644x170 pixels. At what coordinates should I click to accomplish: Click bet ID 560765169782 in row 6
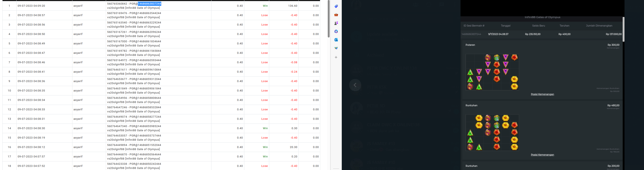(x=117, y=51)
